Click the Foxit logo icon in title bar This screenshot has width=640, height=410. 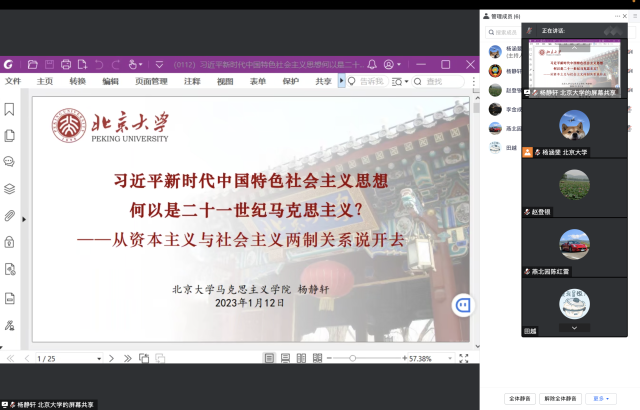(x=9, y=64)
